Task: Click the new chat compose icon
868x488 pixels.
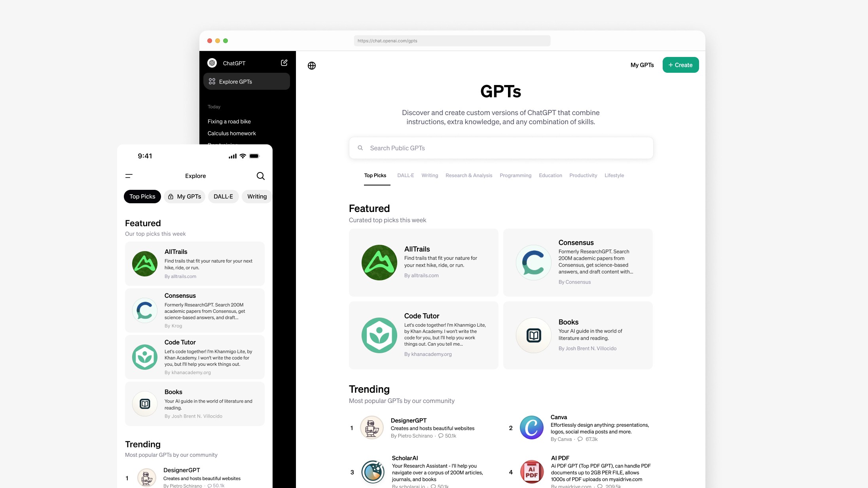Action: (x=285, y=62)
